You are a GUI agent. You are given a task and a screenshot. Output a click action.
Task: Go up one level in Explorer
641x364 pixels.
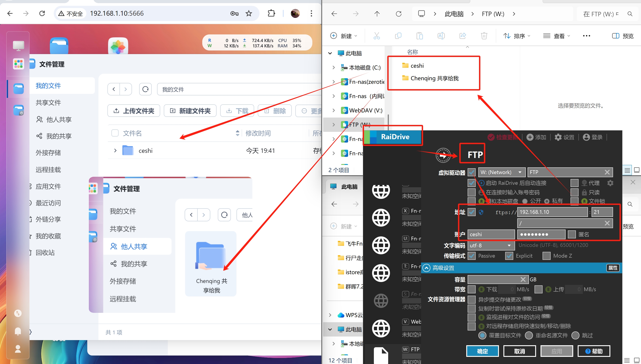[x=377, y=14]
